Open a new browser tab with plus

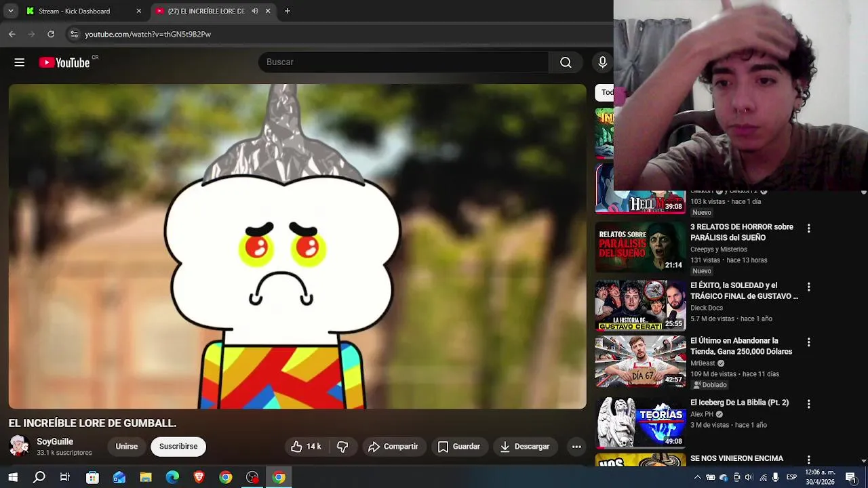click(288, 11)
